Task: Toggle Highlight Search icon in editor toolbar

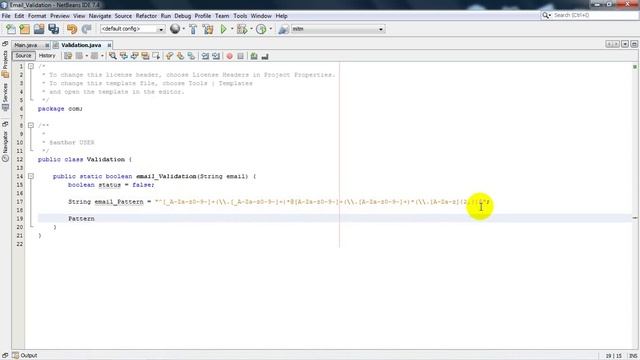Action: click(145, 56)
